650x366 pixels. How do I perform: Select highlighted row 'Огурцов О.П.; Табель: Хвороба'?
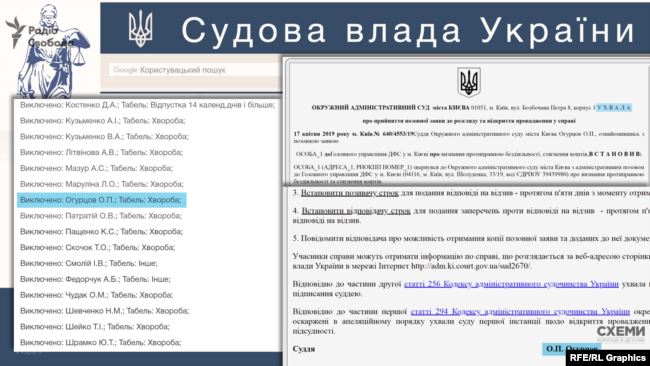pos(102,200)
